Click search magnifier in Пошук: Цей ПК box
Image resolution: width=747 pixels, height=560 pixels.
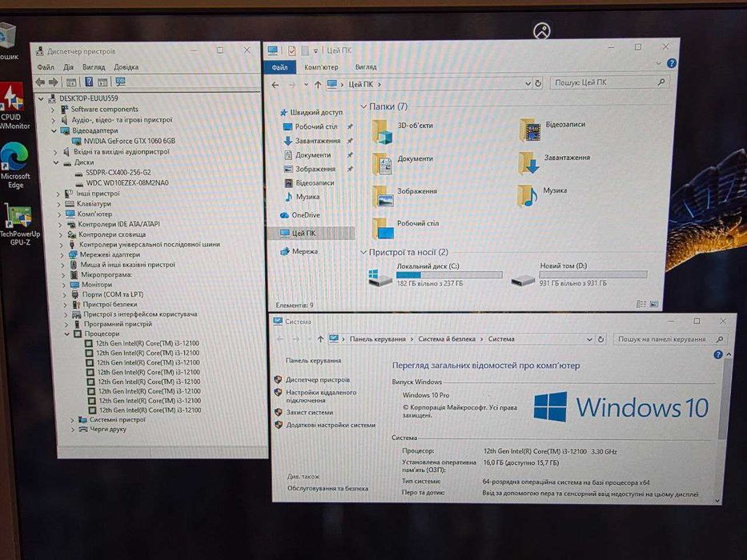coord(661,82)
